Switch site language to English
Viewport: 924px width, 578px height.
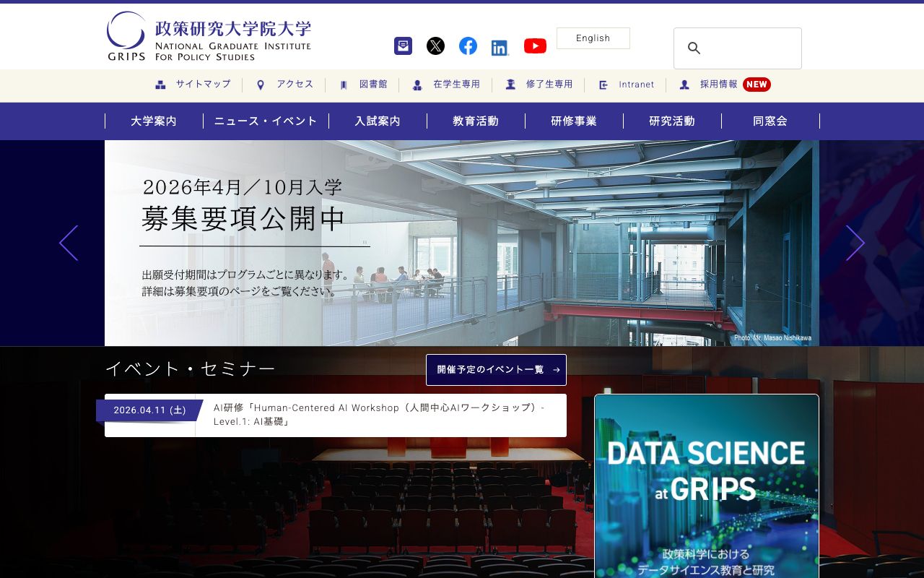[x=593, y=38]
